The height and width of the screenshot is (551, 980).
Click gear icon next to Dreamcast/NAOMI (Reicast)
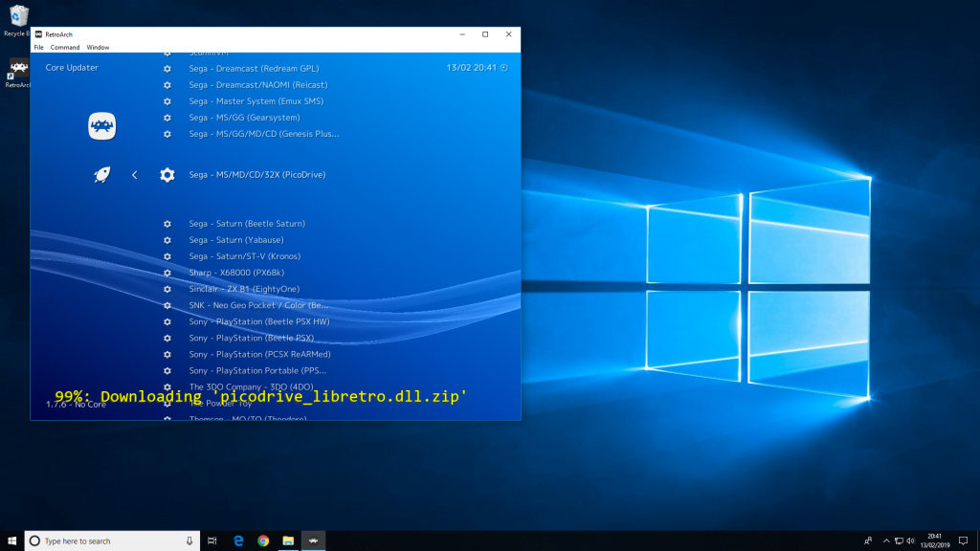pyautogui.click(x=167, y=85)
